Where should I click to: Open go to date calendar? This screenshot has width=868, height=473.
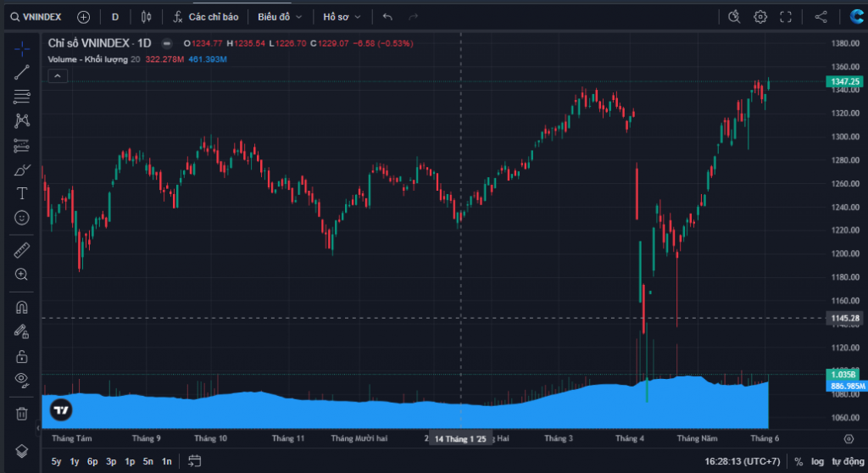pyautogui.click(x=194, y=461)
